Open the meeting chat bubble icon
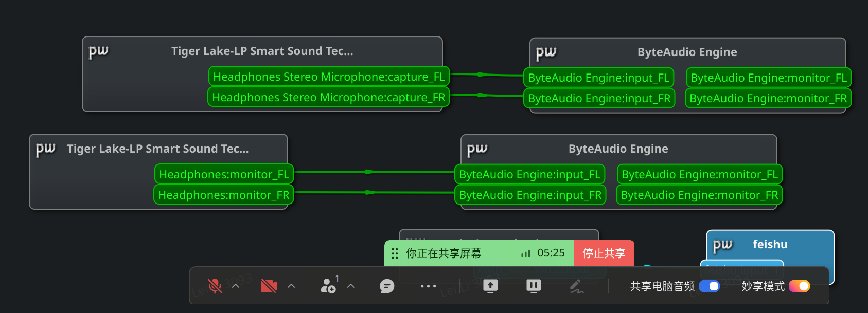The image size is (868, 313). [x=387, y=286]
